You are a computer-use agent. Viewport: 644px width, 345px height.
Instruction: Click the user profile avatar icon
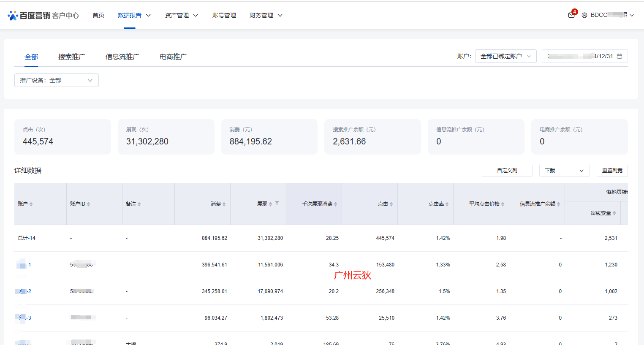pyautogui.click(x=584, y=15)
